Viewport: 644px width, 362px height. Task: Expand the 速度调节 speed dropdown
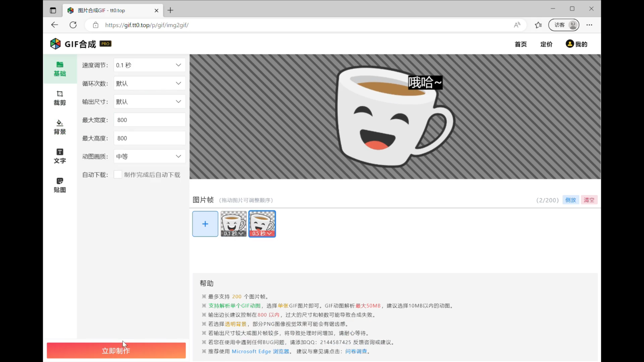[150, 65]
